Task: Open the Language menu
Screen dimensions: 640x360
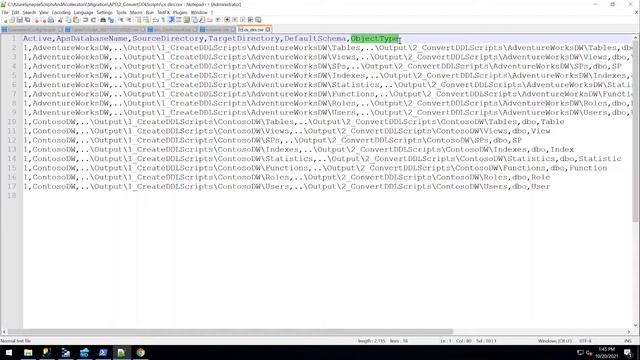Action: tap(83, 13)
